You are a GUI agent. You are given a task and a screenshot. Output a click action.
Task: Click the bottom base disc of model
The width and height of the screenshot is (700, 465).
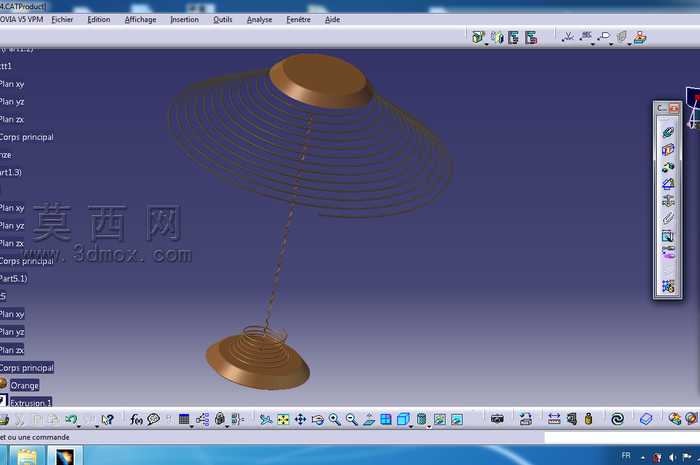tap(257, 364)
